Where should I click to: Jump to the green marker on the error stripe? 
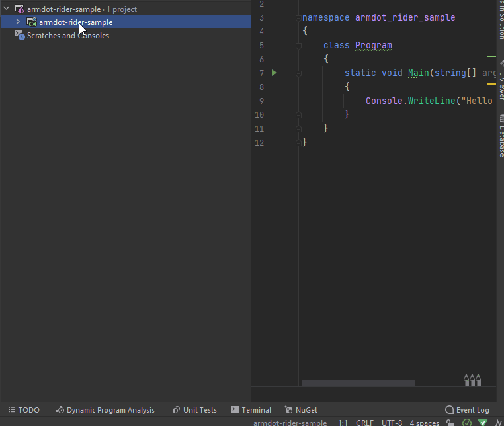pyautogui.click(x=491, y=56)
